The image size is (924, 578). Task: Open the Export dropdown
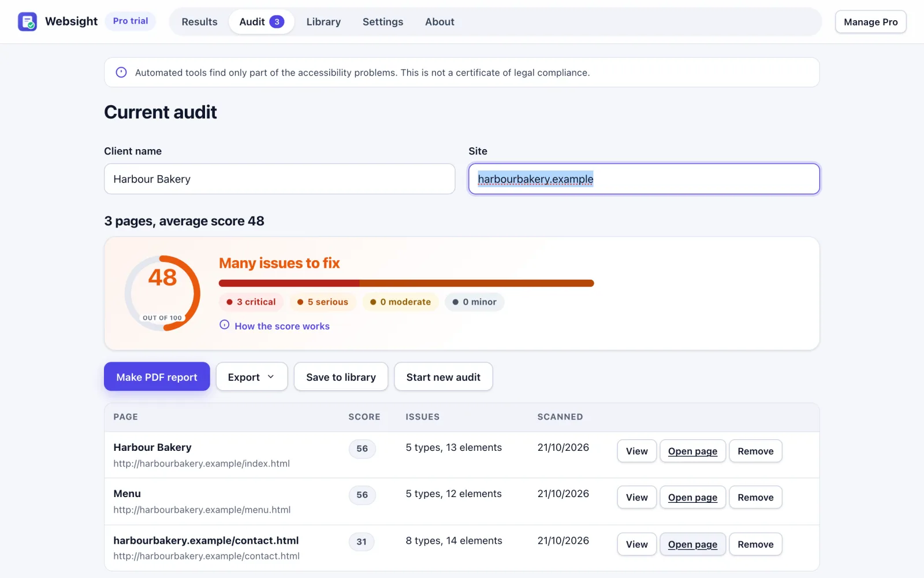pos(252,377)
